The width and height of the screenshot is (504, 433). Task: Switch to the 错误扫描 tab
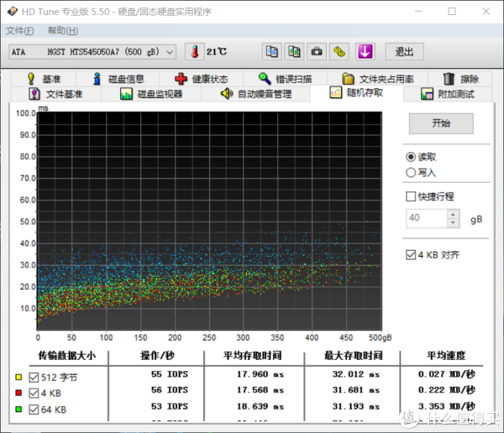[285, 79]
